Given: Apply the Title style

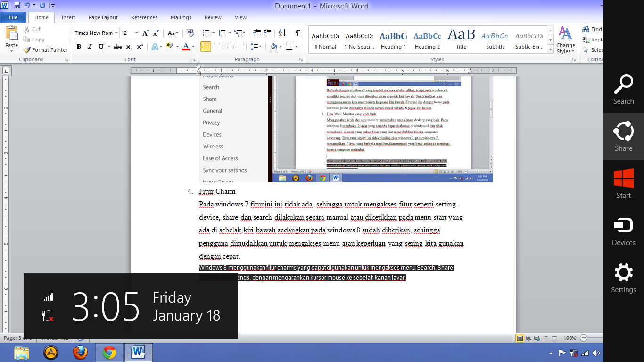Looking at the screenshot, I should pyautogui.click(x=461, y=41).
